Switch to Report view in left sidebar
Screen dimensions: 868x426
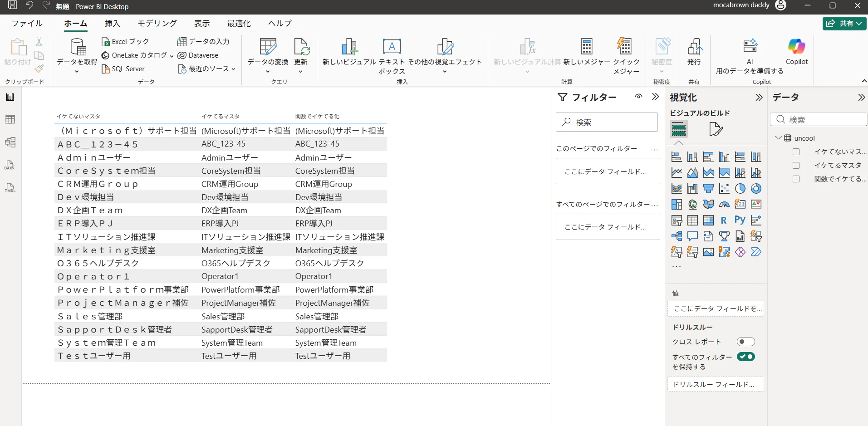pyautogui.click(x=10, y=97)
